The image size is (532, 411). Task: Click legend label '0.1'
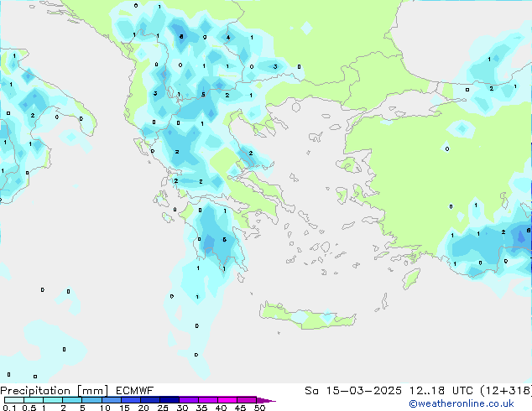(x=9, y=408)
